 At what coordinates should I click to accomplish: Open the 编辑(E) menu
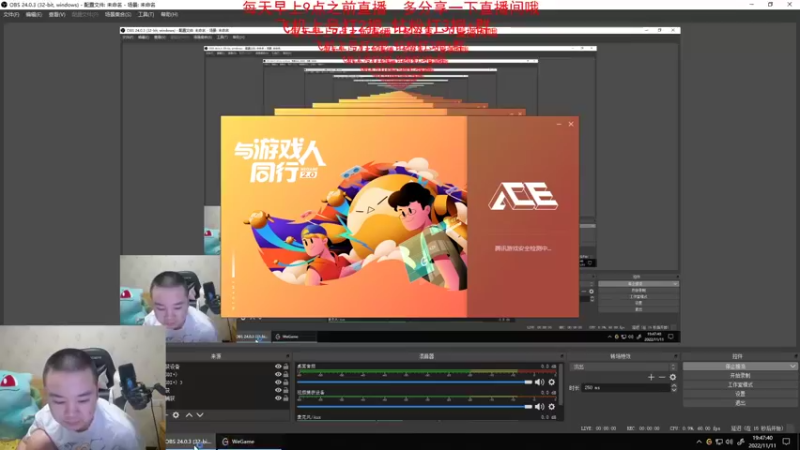[34, 15]
